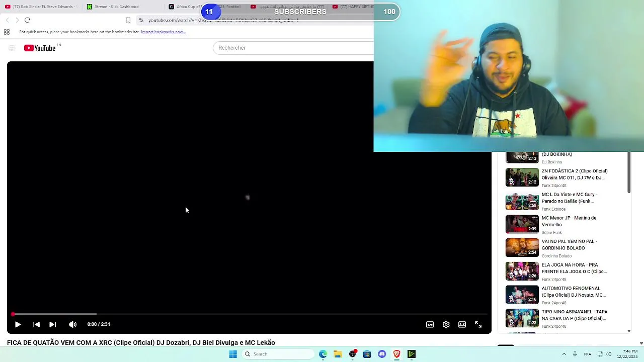Viewport: 644px width, 362px height.
Task: Expand the system tray hidden icons chevron
Action: (x=564, y=354)
